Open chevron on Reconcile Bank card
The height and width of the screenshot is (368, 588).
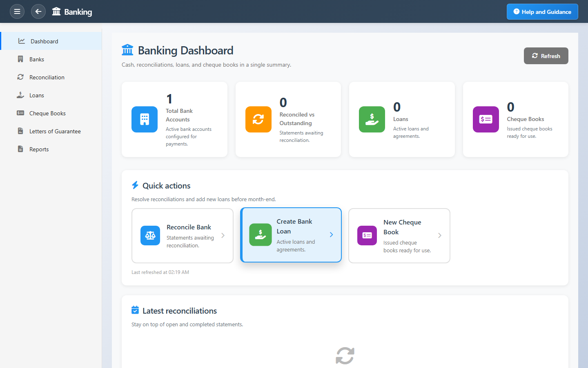point(223,236)
